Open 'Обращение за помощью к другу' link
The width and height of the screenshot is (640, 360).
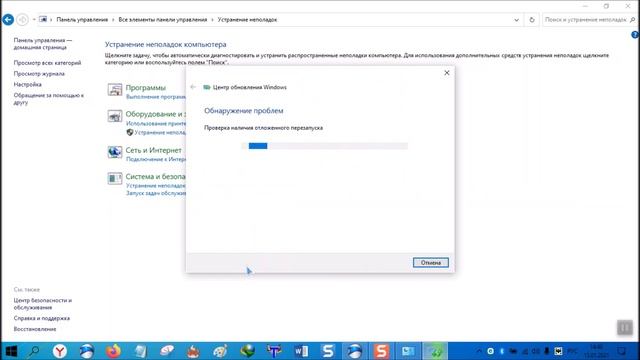point(49,99)
